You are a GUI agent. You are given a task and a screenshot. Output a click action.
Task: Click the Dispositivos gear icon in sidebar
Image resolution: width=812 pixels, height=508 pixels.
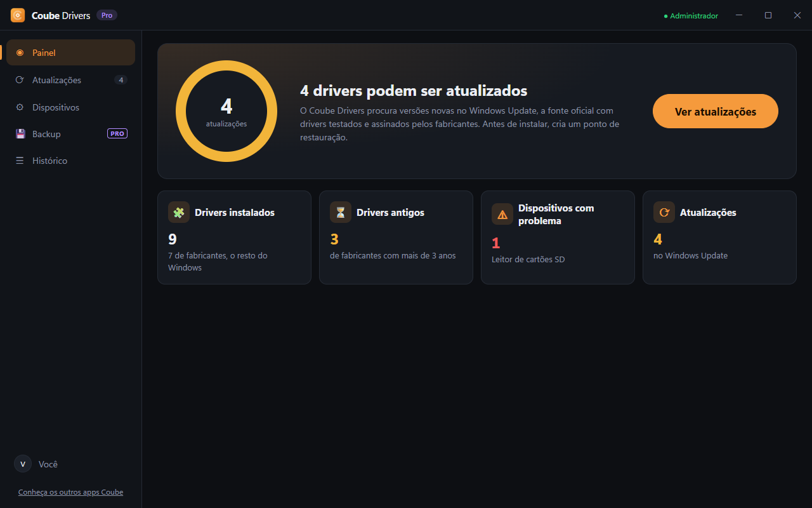pyautogui.click(x=20, y=107)
